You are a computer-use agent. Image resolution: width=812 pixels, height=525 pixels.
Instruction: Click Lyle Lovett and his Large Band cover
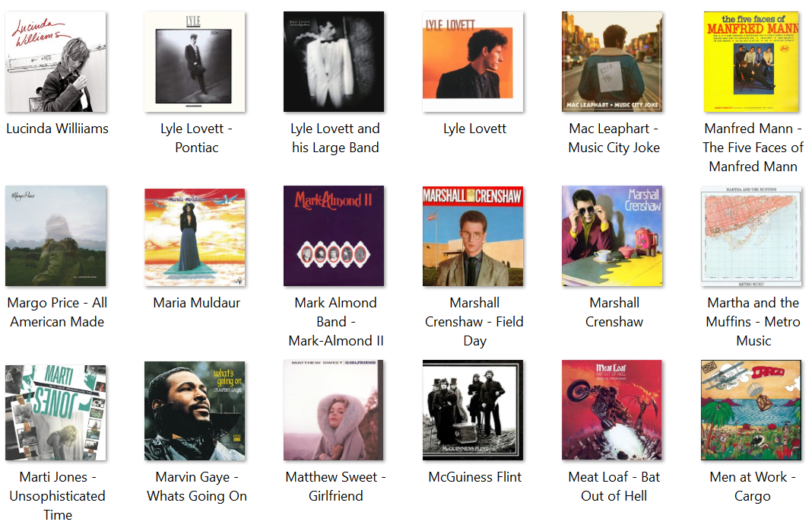pos(334,62)
